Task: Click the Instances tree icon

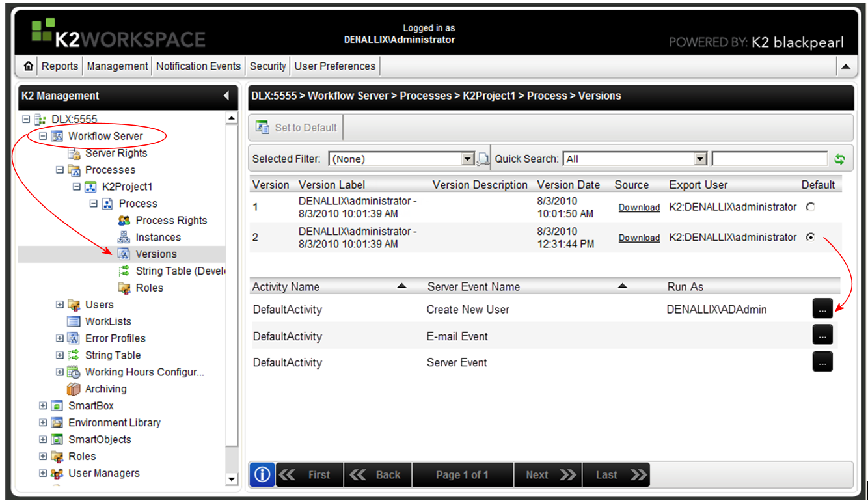Action: point(124,238)
